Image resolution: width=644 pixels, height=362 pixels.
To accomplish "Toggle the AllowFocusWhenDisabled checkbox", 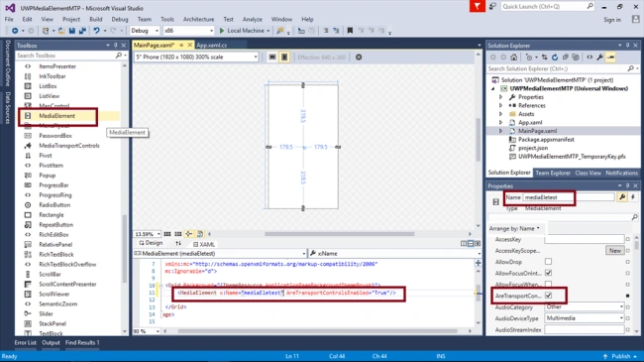I will point(548,284).
